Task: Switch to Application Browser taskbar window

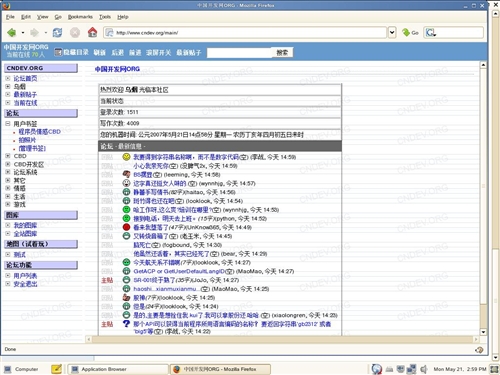Action: point(118,369)
